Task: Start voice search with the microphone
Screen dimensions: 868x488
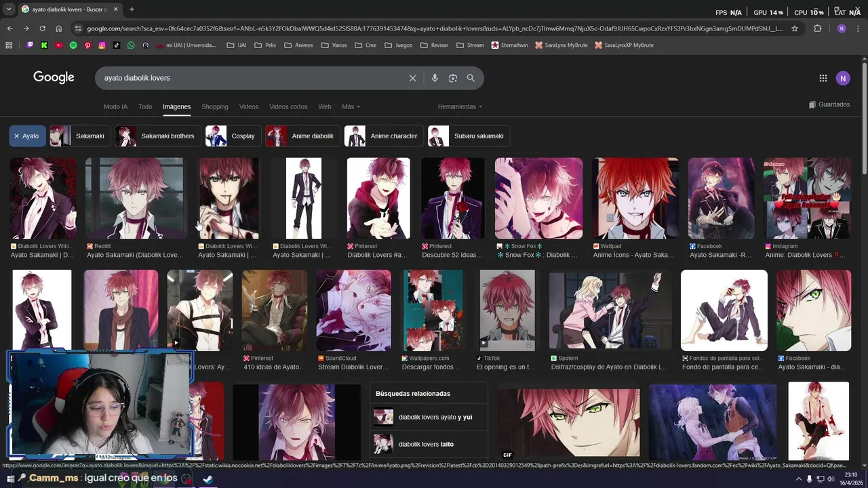Action: point(435,78)
